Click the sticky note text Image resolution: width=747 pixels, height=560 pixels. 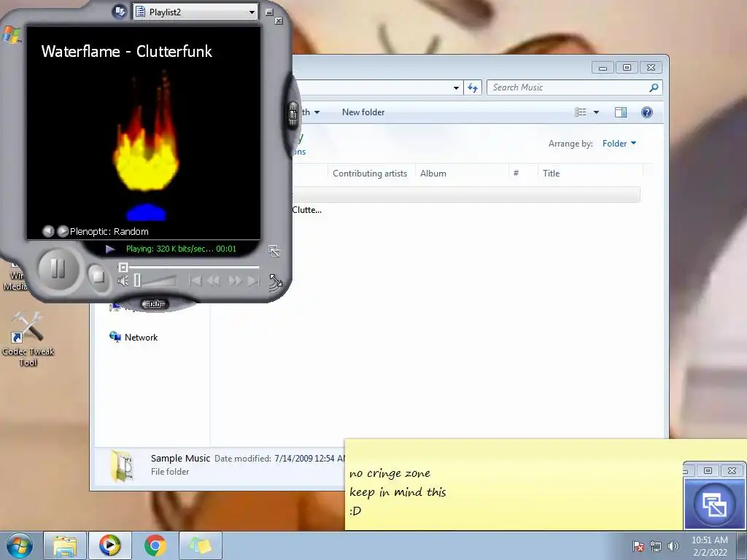point(398,492)
